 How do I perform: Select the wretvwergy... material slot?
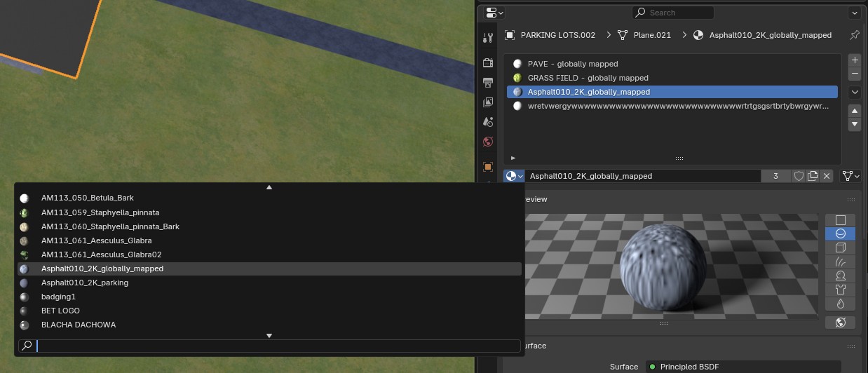coord(672,106)
